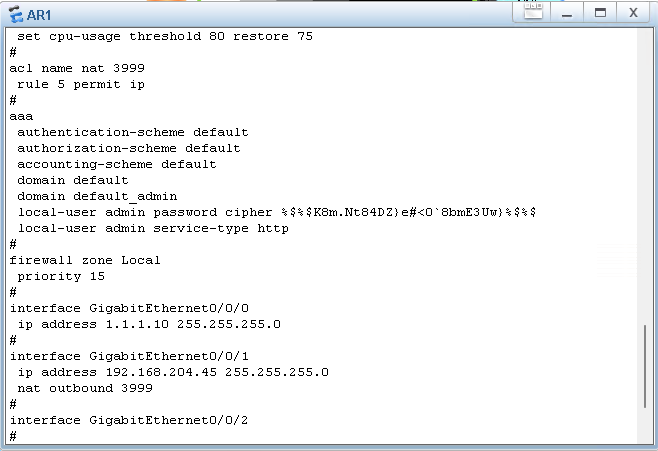Click the AR1 router icon in title bar
Image resolution: width=658 pixels, height=451 pixels.
coord(15,13)
